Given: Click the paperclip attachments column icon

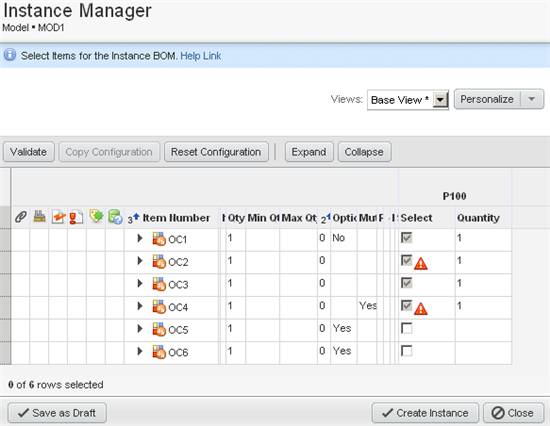Looking at the screenshot, I should pos(21,217).
